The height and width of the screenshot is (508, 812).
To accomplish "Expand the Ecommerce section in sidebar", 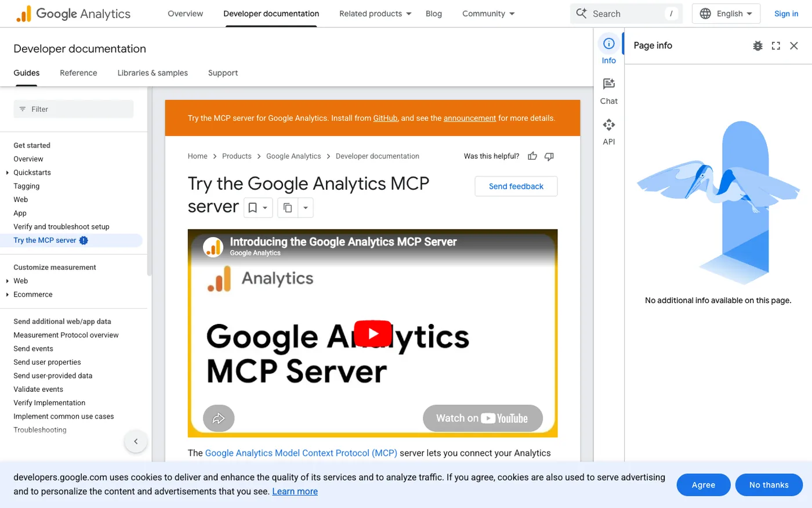I will pyautogui.click(x=8, y=294).
